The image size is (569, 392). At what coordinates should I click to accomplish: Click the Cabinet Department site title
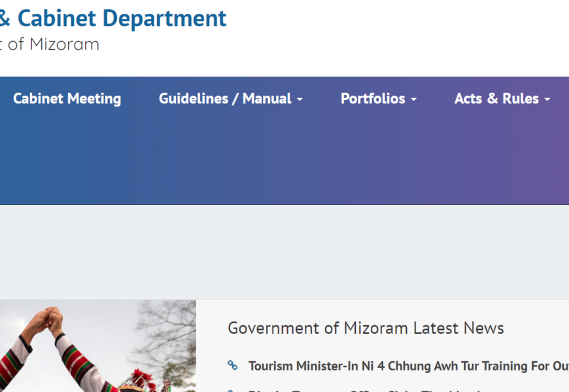click(122, 18)
